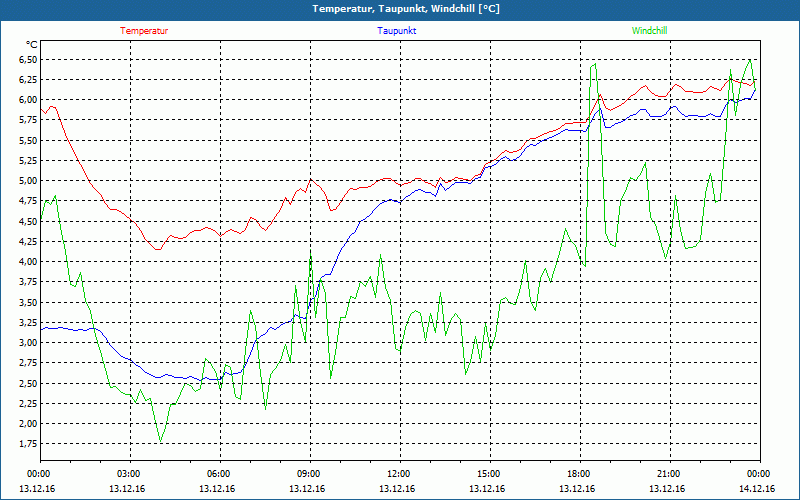This screenshot has width=800, height=500.
Task: Click the 5,25 y-axis value
Action: 29,161
